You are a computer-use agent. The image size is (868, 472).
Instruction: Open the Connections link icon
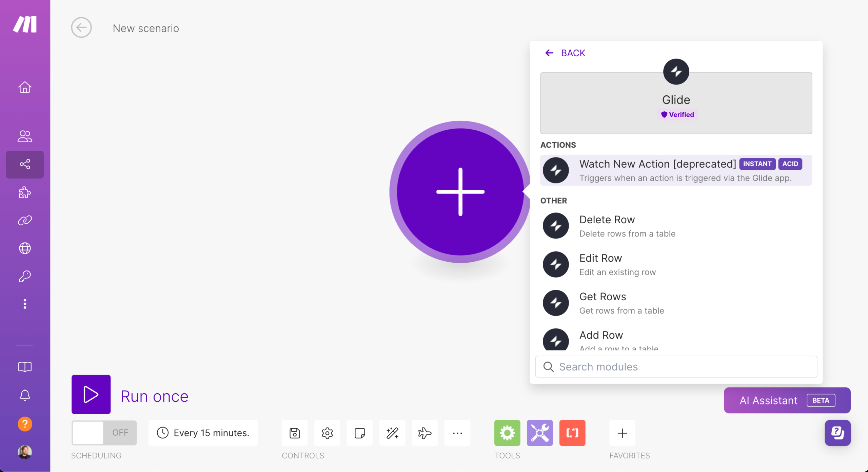click(25, 220)
